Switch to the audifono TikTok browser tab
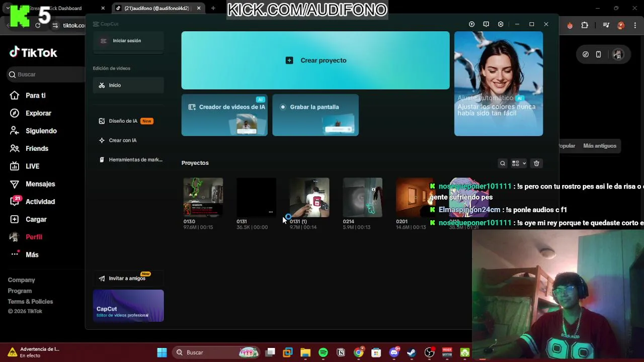This screenshot has width=644, height=362. coord(156,8)
